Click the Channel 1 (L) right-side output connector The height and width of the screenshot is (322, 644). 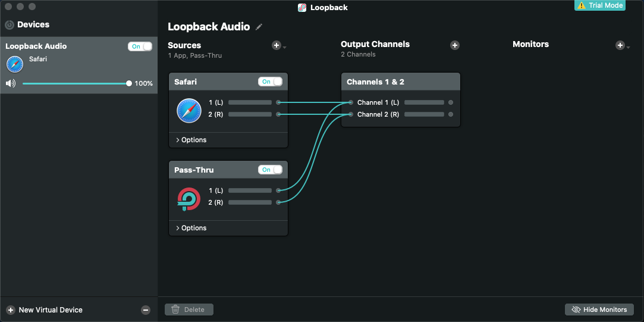451,102
